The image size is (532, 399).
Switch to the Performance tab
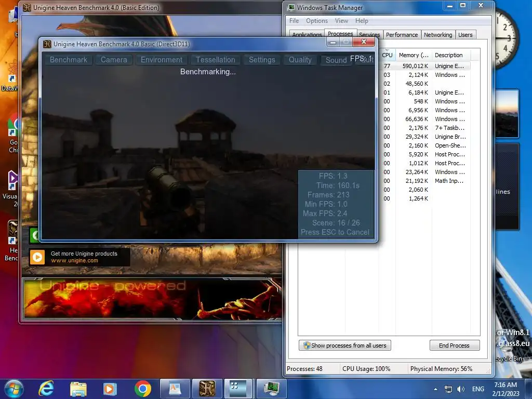(402, 35)
